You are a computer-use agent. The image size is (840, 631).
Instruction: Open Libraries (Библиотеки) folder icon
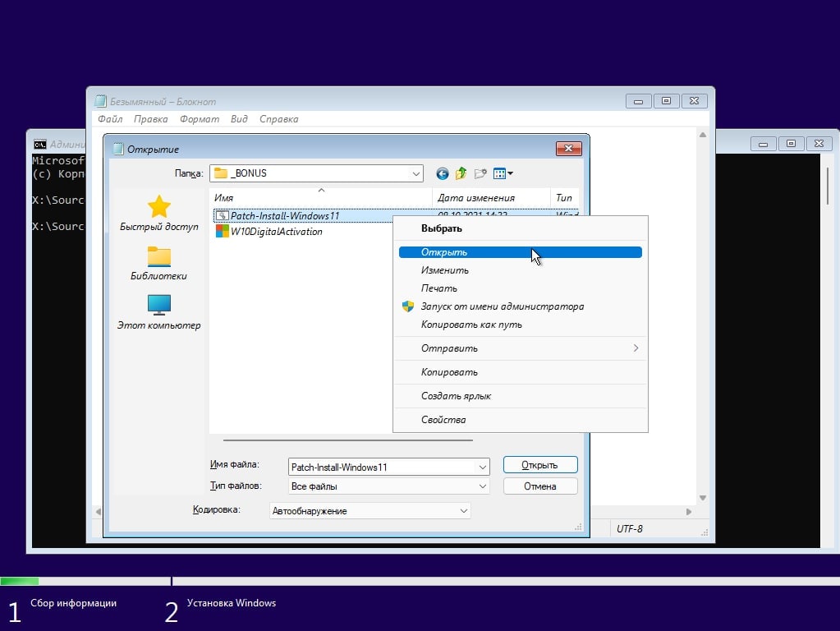(x=159, y=256)
